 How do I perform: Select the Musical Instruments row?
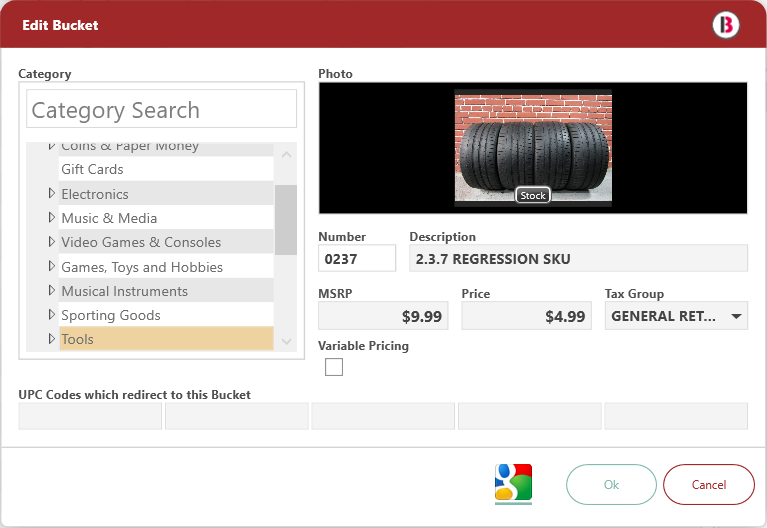click(166, 290)
